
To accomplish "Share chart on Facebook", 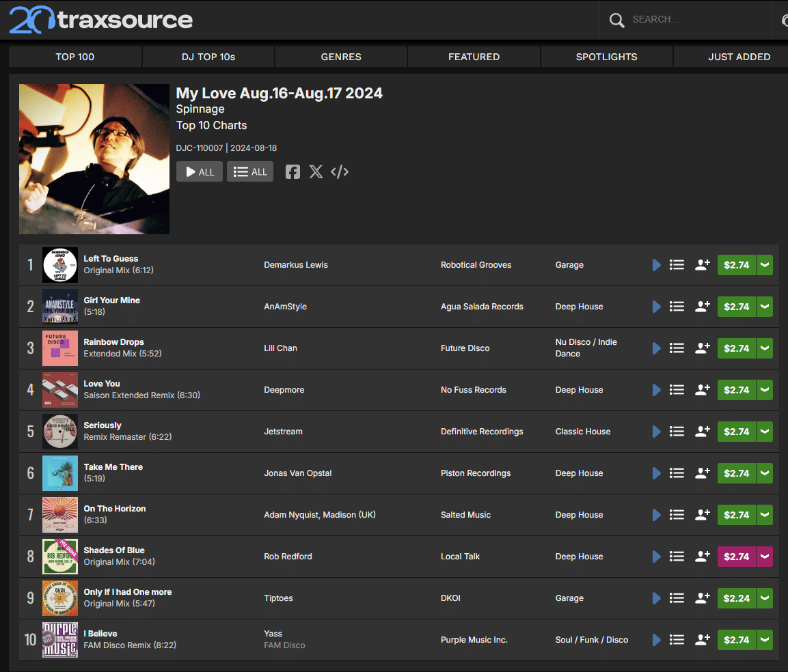I will pos(293,172).
